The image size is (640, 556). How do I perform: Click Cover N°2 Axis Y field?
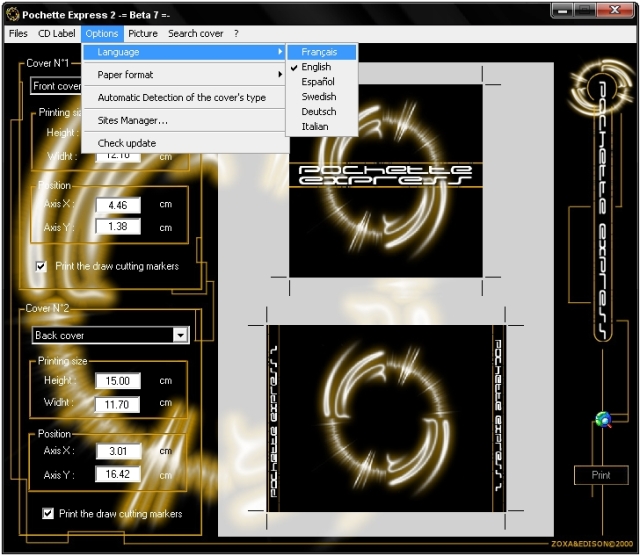click(x=118, y=474)
